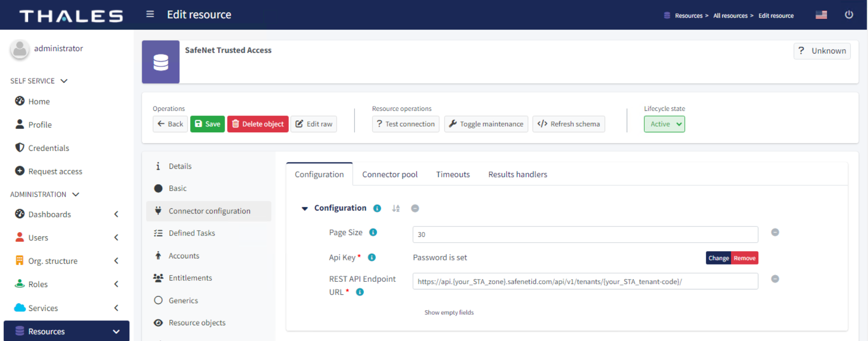Click the Back button
The width and height of the screenshot is (868, 341).
(170, 124)
